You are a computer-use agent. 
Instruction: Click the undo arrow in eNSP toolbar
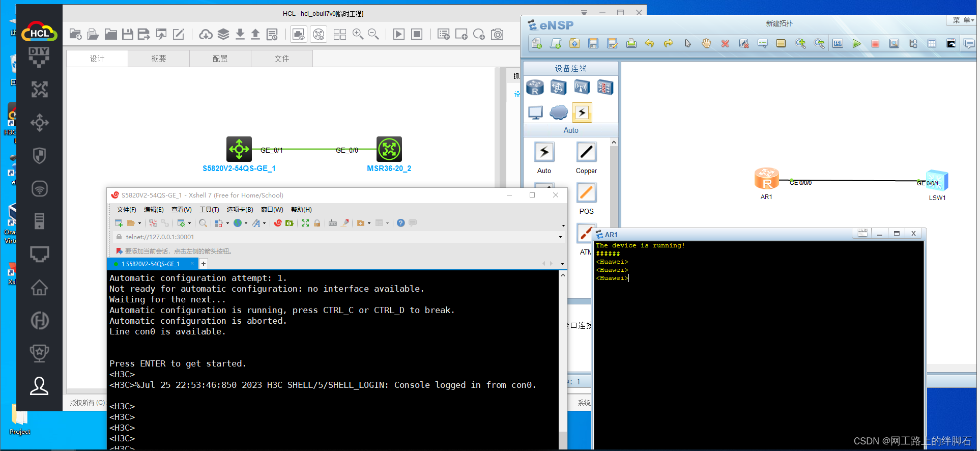(x=649, y=44)
